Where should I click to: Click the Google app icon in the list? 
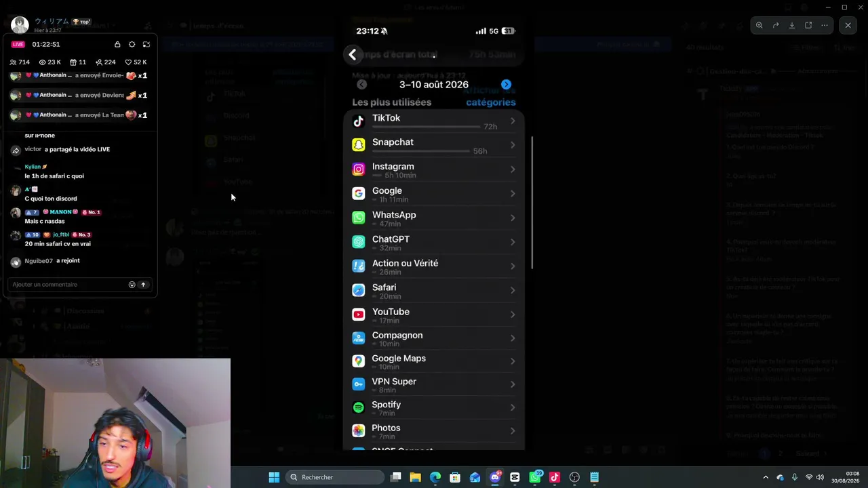(359, 194)
